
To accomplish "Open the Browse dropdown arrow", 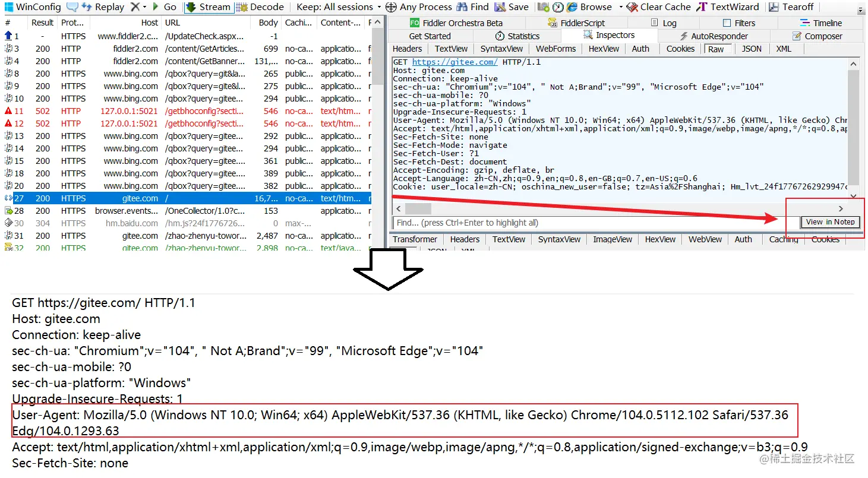I will 621,7.
